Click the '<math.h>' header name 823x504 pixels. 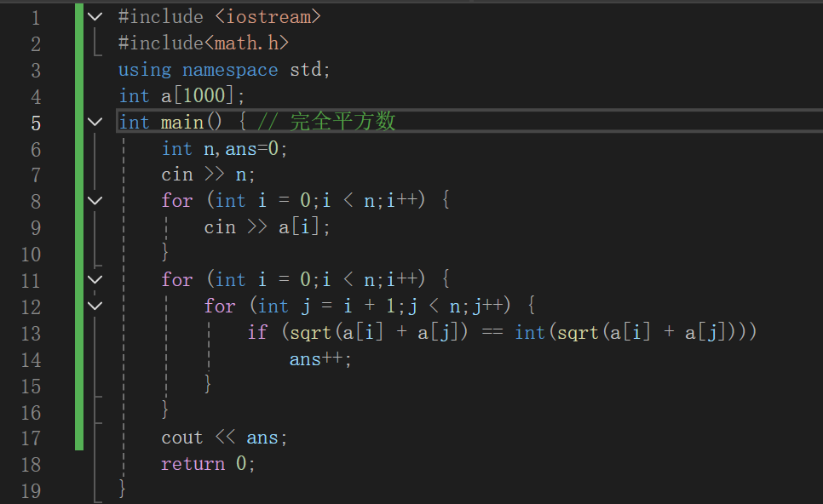pyautogui.click(x=246, y=43)
